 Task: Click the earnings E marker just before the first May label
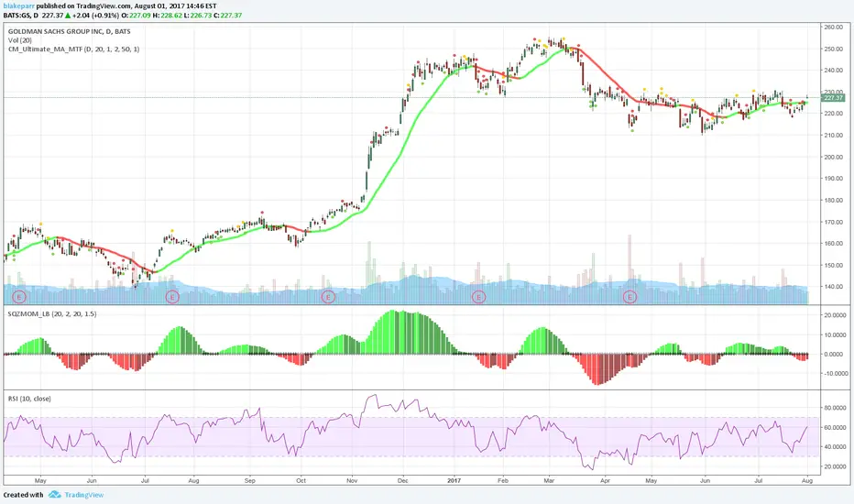pyautogui.click(x=19, y=297)
